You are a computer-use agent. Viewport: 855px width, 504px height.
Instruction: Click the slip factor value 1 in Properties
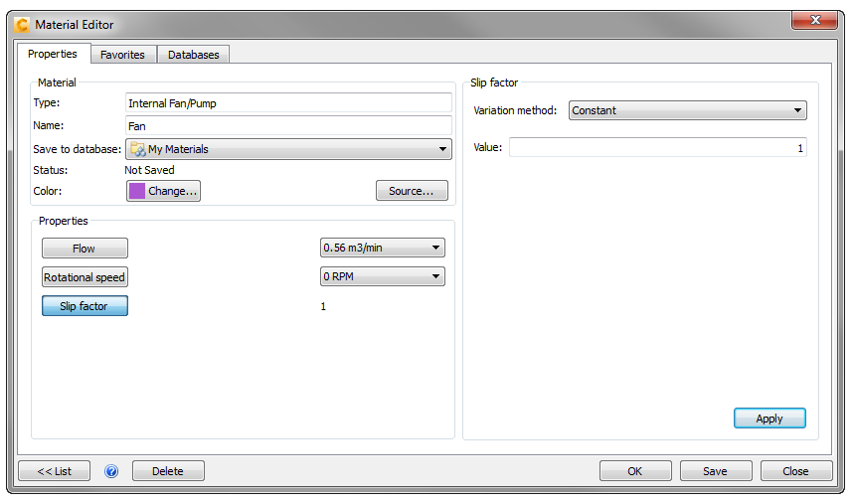click(323, 306)
